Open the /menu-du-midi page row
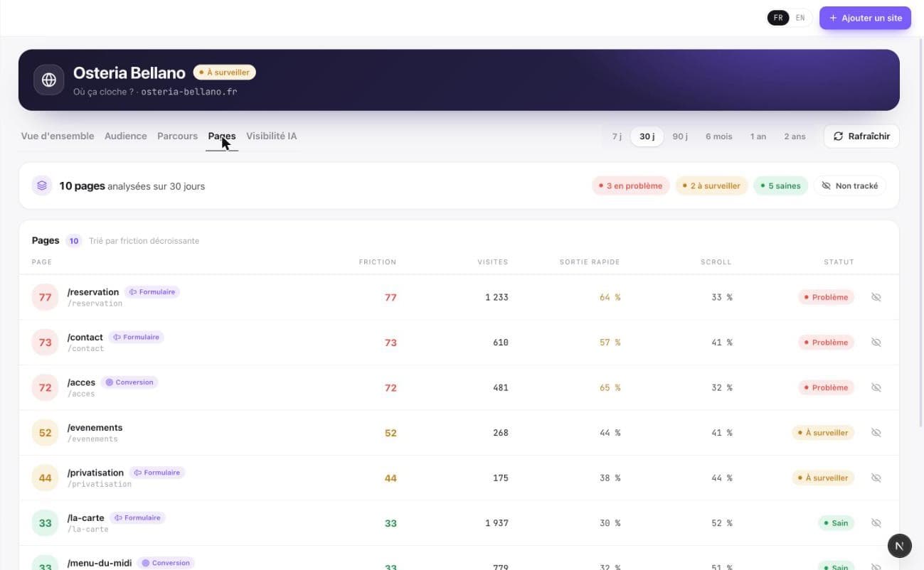The width and height of the screenshot is (924, 570). click(x=459, y=558)
